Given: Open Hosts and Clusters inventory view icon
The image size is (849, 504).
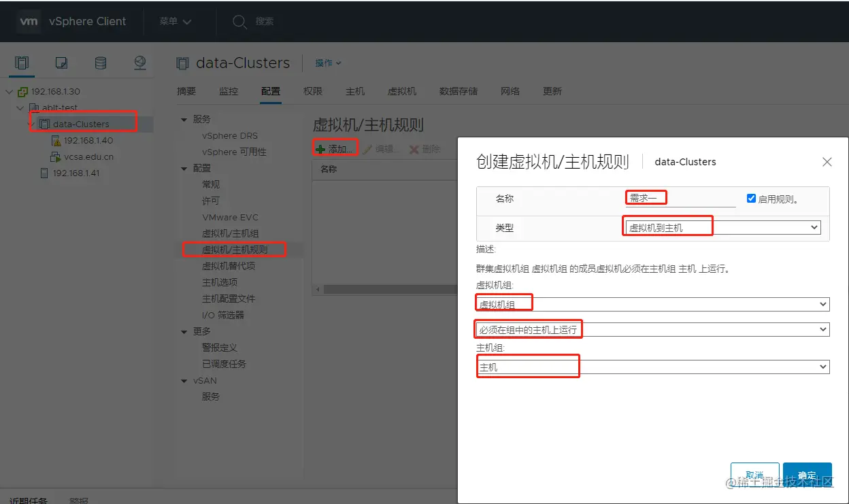Looking at the screenshot, I should pos(22,63).
